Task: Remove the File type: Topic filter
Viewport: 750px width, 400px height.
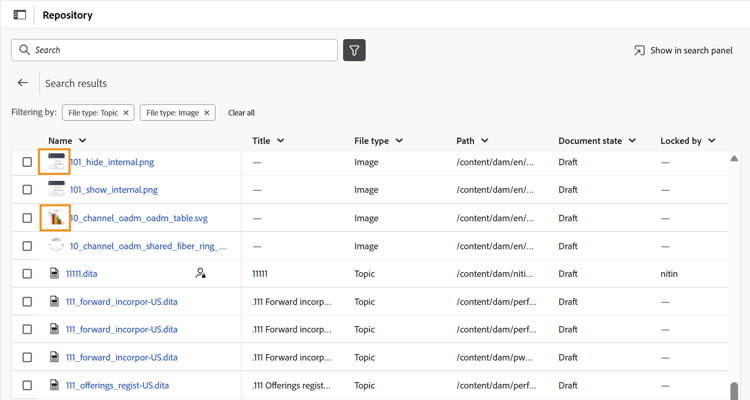Action: (126, 113)
